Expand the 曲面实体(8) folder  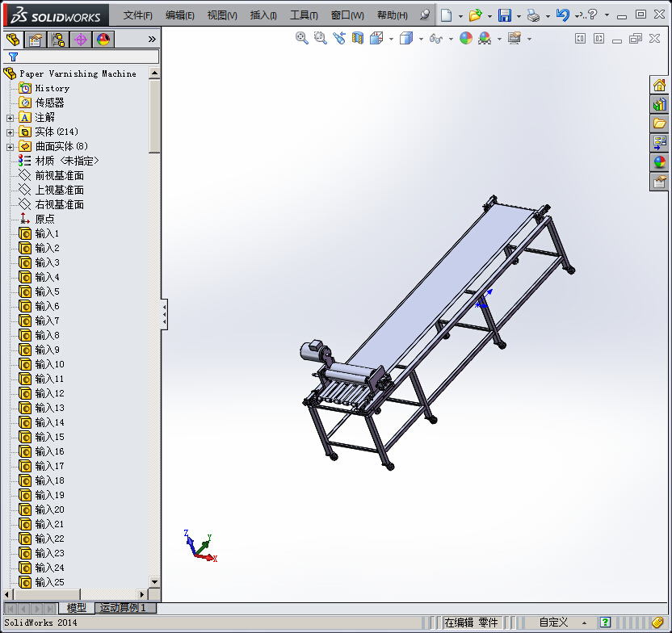tap(10, 147)
